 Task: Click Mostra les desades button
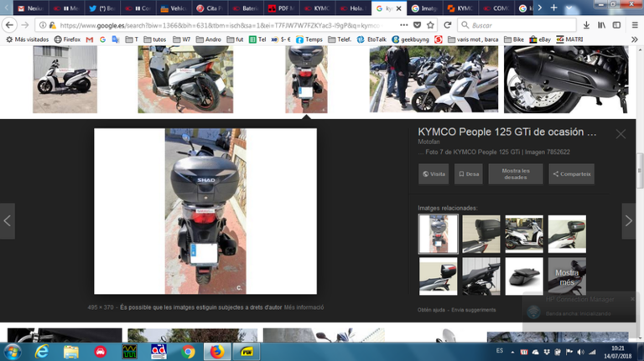(x=516, y=174)
